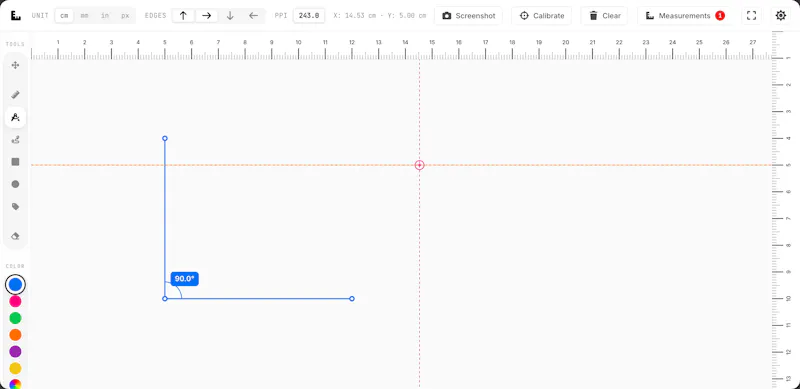This screenshot has height=389, width=800.
Task: Toggle the left edge ruler
Action: (x=254, y=15)
